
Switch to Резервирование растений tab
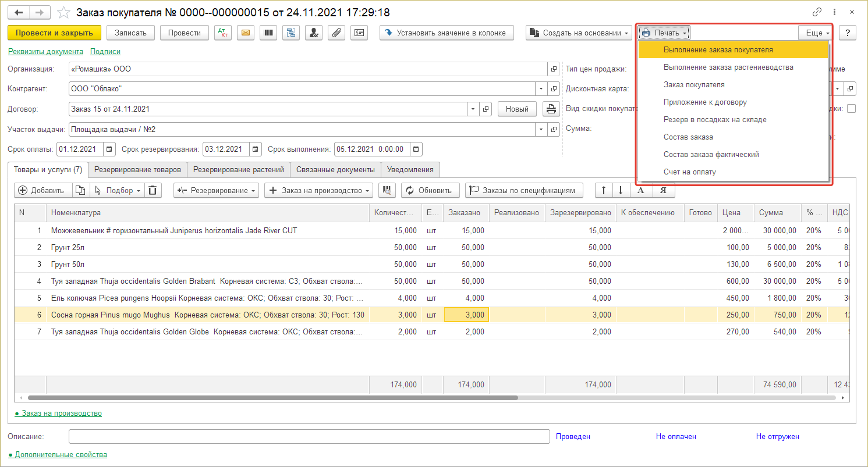click(x=238, y=170)
